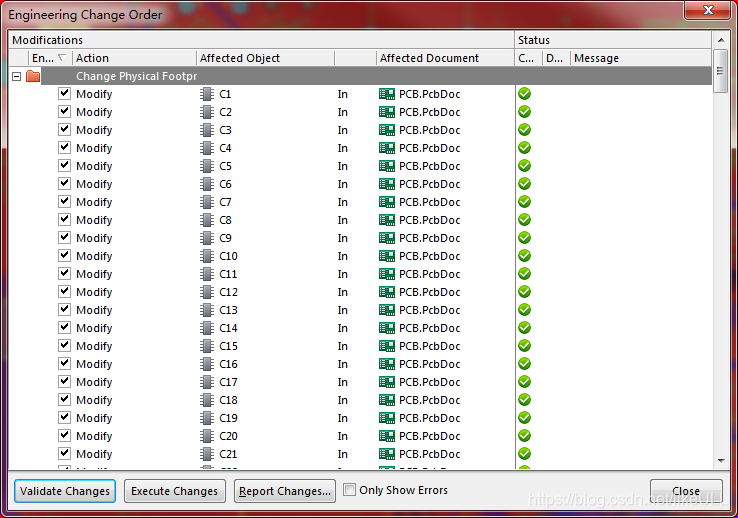Click the Affected Document column header
The height and width of the screenshot is (518, 738).
coord(444,58)
